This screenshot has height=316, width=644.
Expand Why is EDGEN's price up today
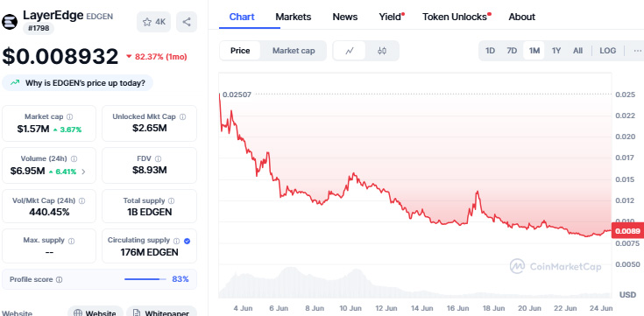pyautogui.click(x=78, y=83)
